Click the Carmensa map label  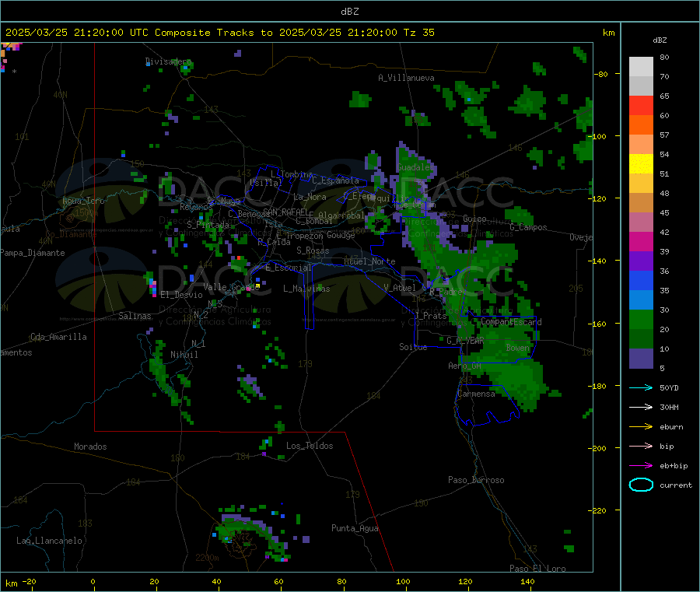point(476,394)
